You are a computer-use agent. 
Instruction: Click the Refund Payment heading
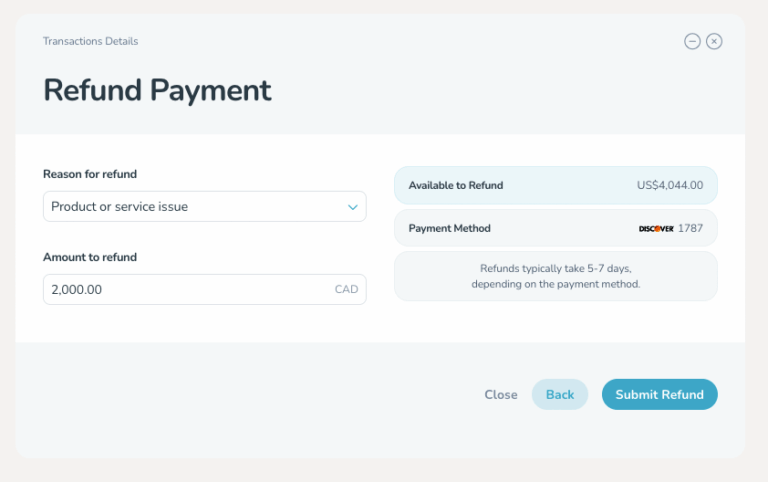pyautogui.click(x=157, y=90)
